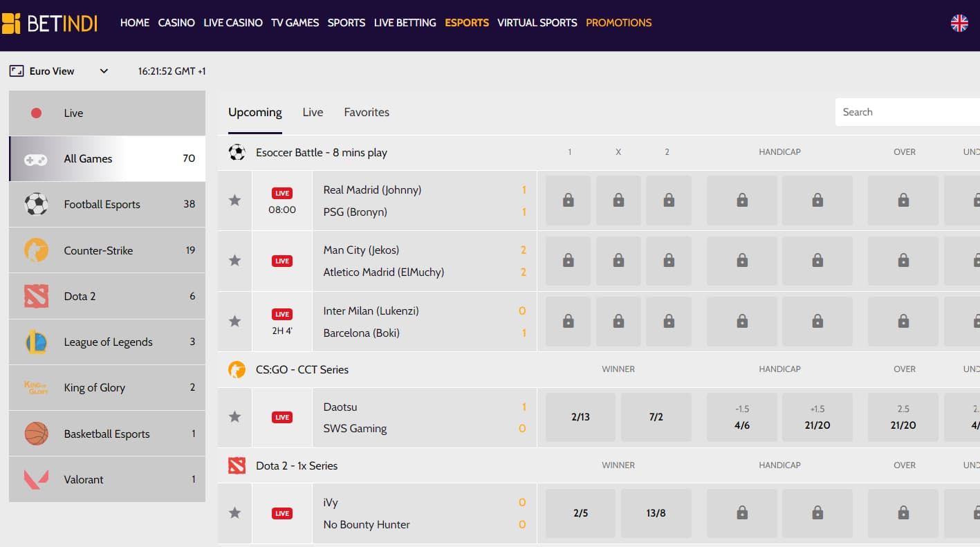
Task: Click first locked handicap for iVy match
Action: pos(742,513)
